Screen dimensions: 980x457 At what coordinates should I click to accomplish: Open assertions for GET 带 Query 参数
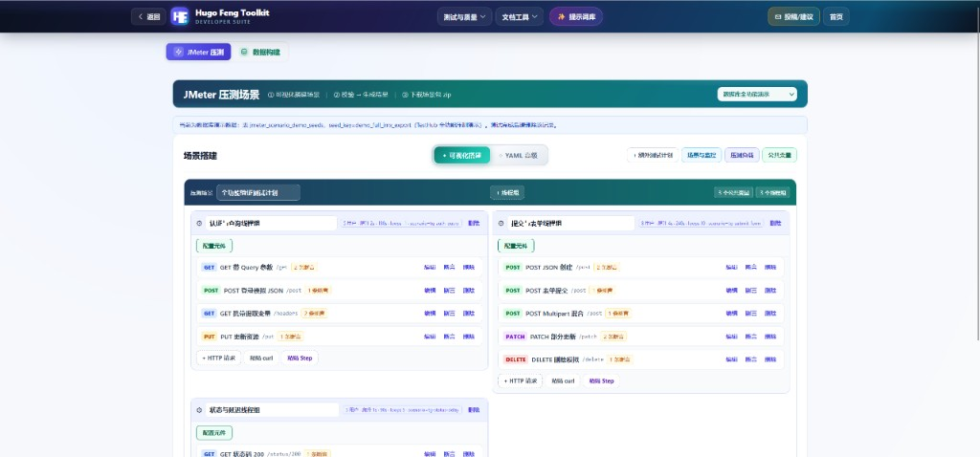pyautogui.click(x=450, y=267)
